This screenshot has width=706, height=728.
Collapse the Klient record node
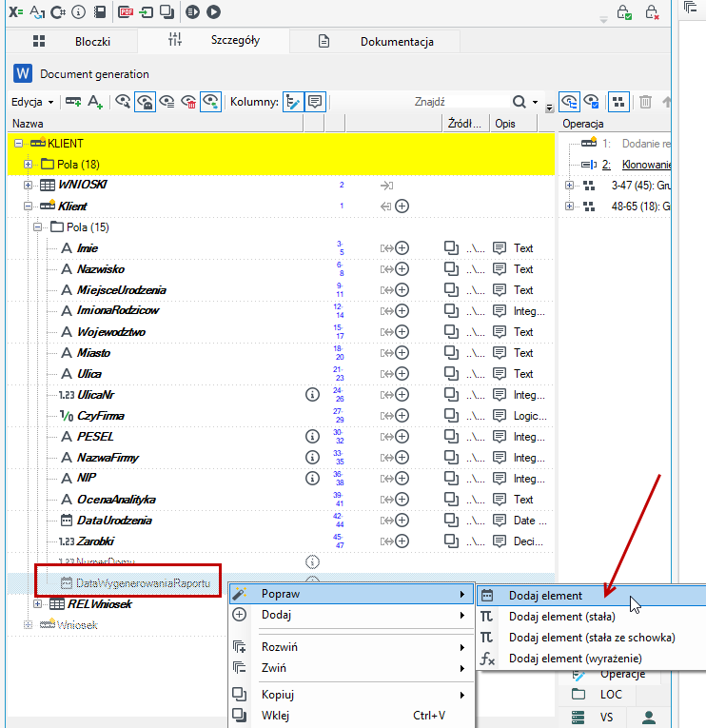[28, 206]
